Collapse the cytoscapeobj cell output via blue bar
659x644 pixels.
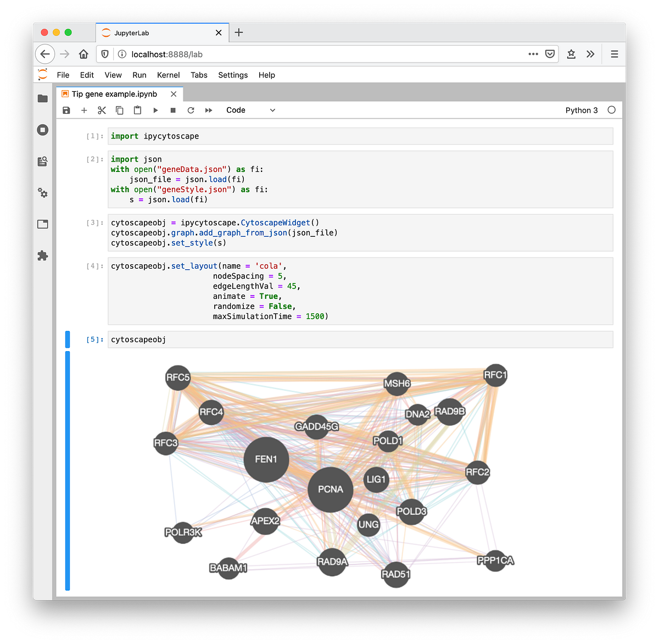point(67,473)
